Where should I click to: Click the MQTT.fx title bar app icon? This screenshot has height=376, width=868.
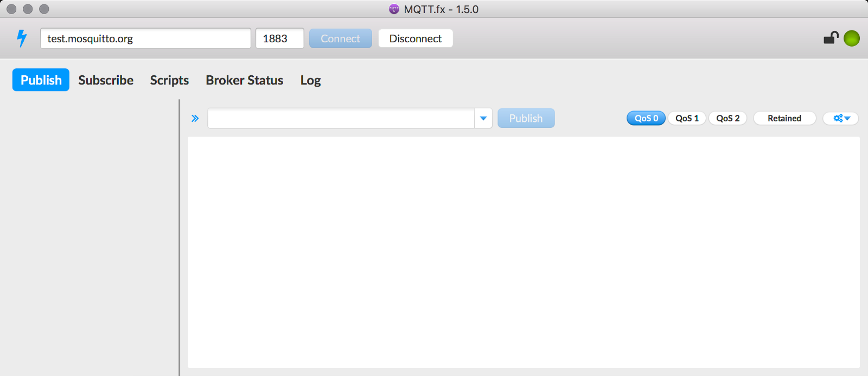[x=394, y=9]
